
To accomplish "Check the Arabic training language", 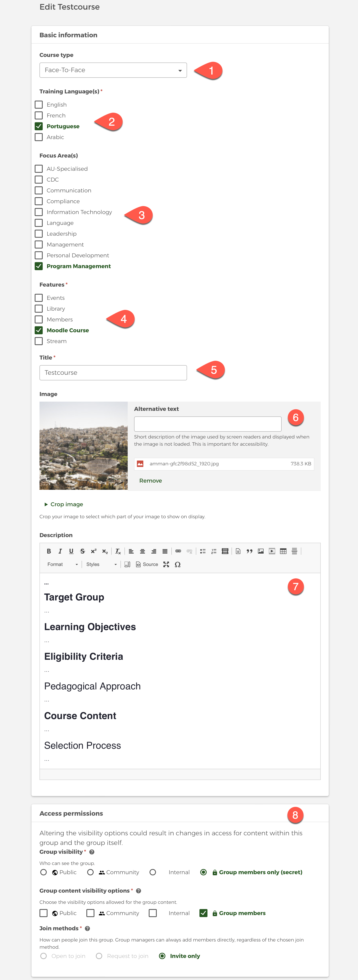I will click(x=39, y=137).
